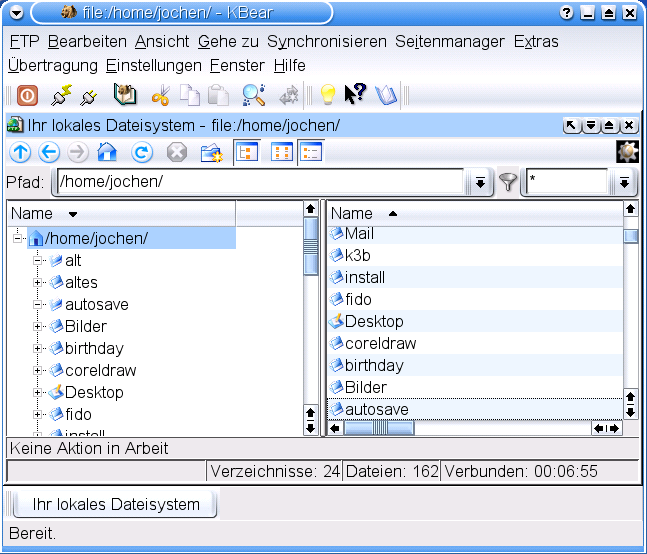
Task: Open the Synchronisieren menu
Action: click(x=326, y=42)
